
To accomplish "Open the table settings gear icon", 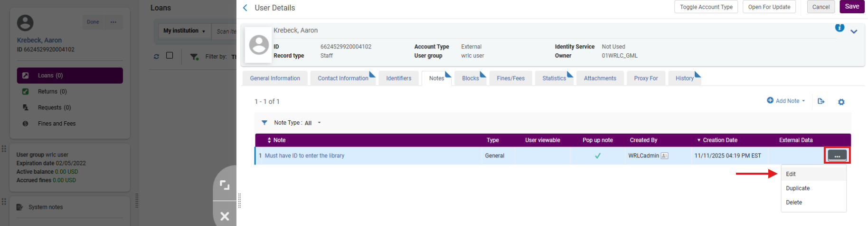I will (841, 102).
